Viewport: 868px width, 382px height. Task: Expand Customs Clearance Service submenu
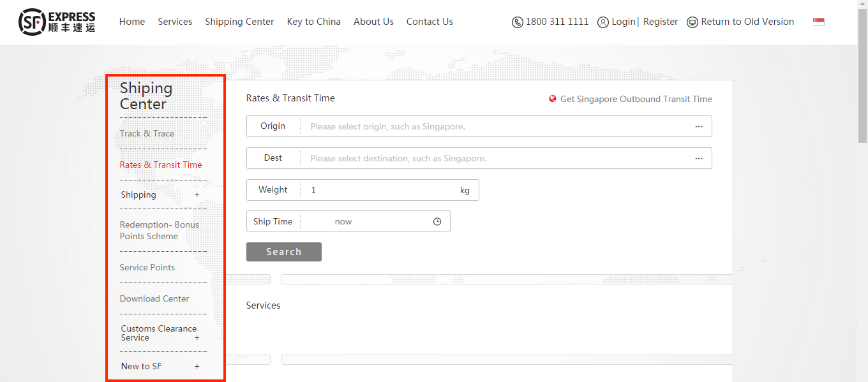click(197, 338)
